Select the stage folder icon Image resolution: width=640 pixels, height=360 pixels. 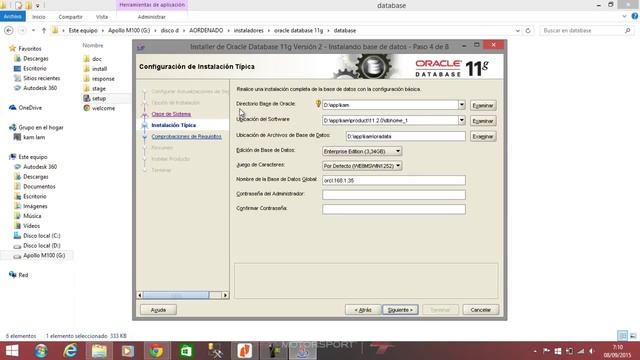tap(87, 88)
